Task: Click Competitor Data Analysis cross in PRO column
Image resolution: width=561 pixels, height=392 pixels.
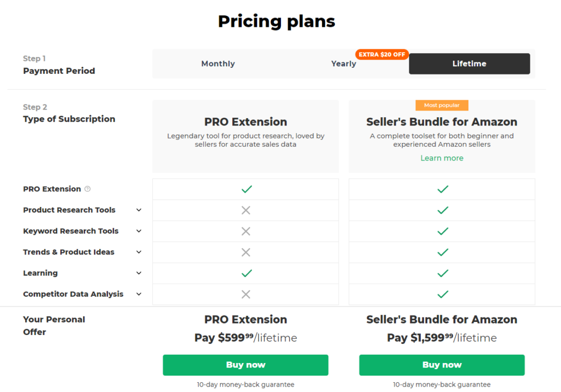Action: [246, 295]
